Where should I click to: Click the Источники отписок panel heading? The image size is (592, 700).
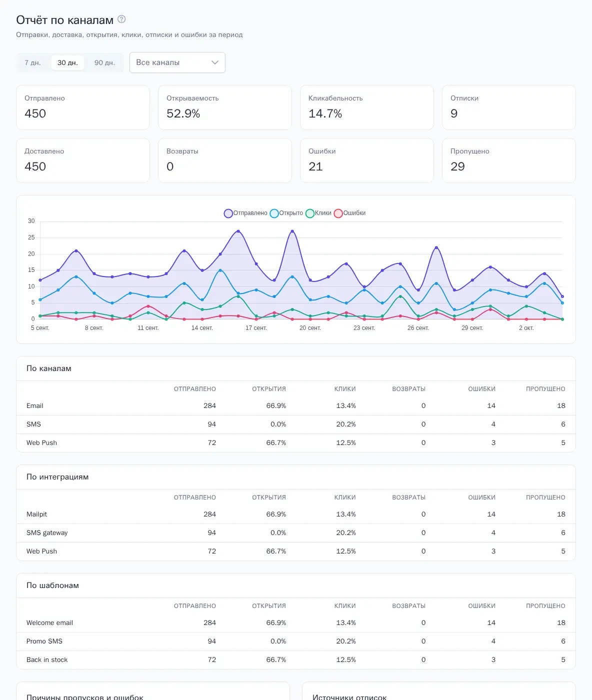[x=349, y=696]
